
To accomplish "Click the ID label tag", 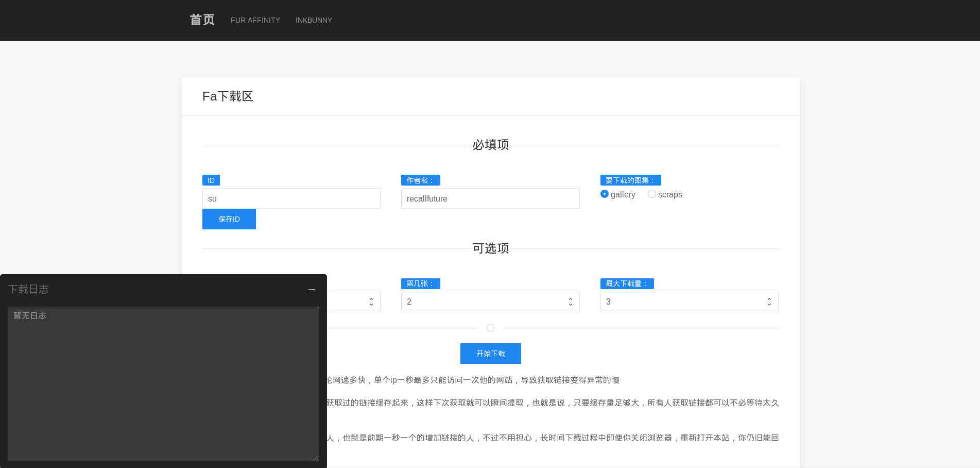I will pyautogui.click(x=211, y=180).
